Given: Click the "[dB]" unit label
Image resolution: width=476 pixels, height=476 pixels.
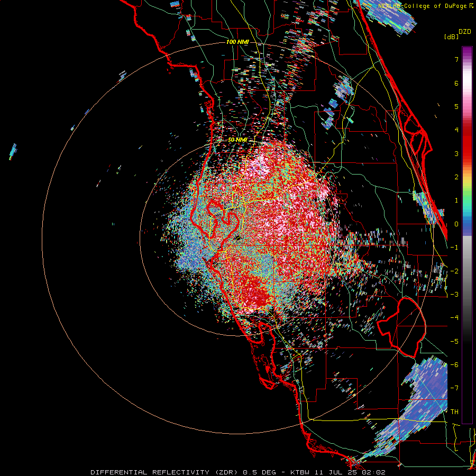Looking at the screenshot, I should pyautogui.click(x=451, y=36).
